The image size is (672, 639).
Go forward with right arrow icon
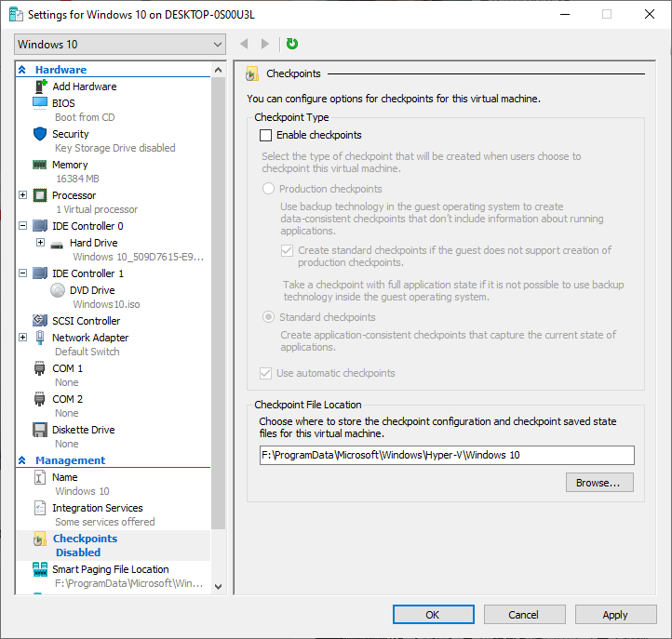(x=265, y=44)
